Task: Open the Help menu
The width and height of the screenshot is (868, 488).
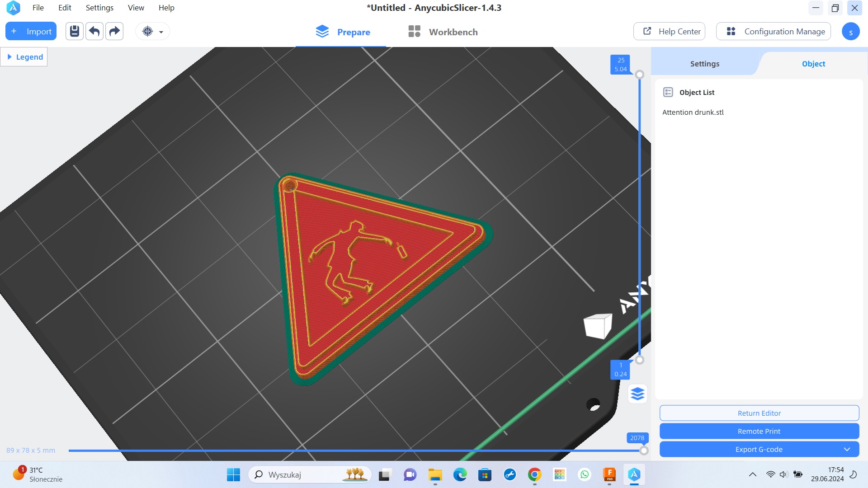Action: point(166,8)
